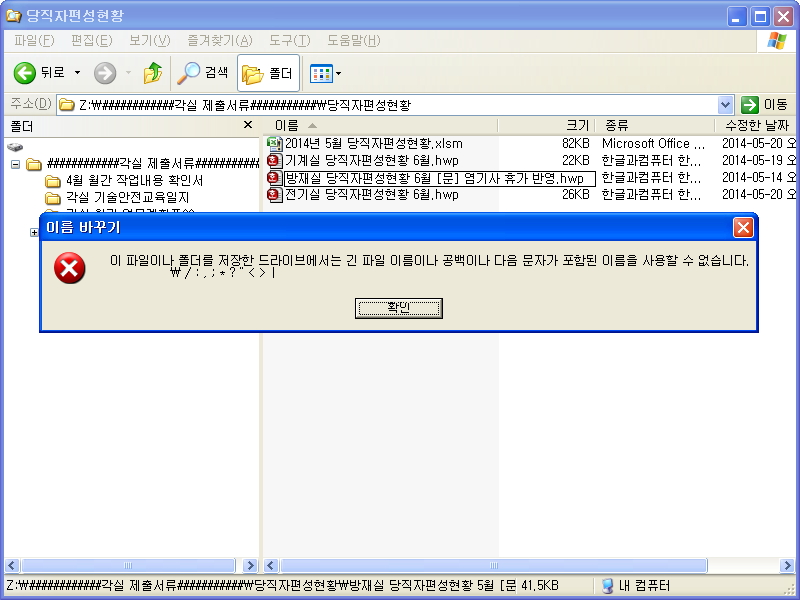Open the 검색 search tool

(203, 73)
